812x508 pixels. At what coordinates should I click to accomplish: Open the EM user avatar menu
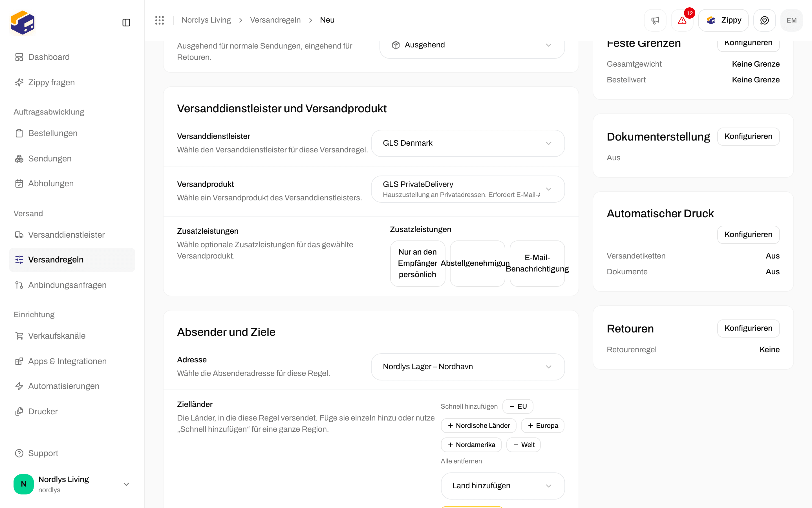[791, 20]
